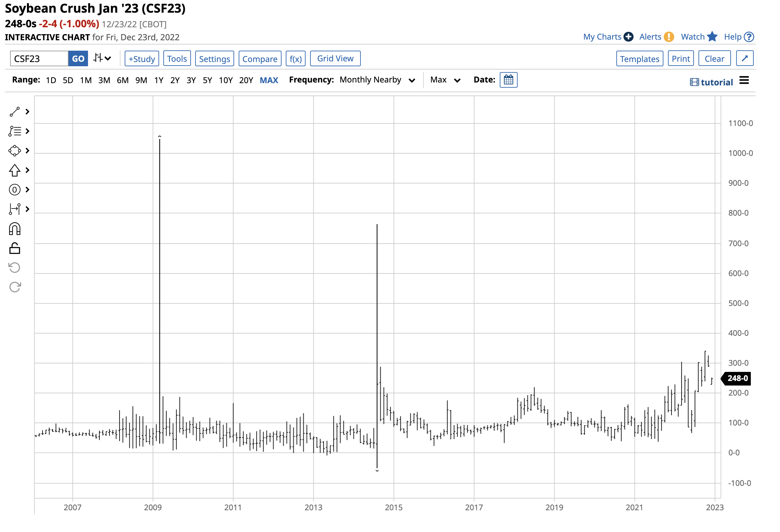Open the date calendar picker icon

(x=509, y=80)
